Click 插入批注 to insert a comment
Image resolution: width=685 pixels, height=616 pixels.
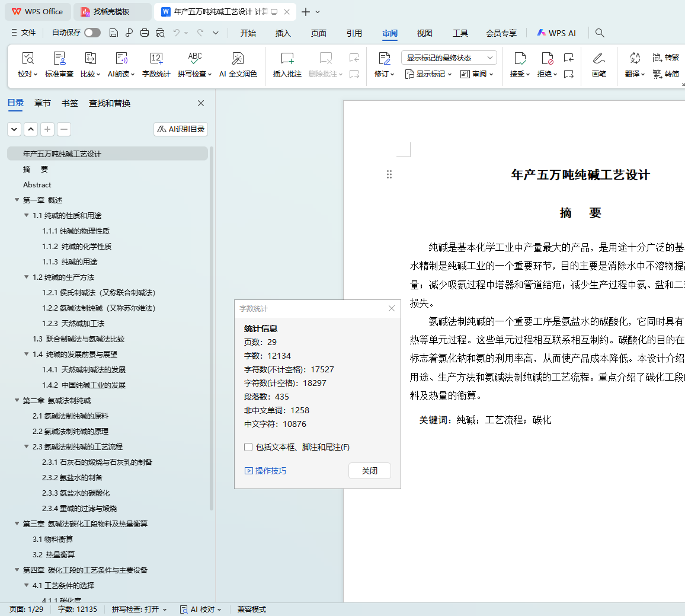click(x=287, y=59)
